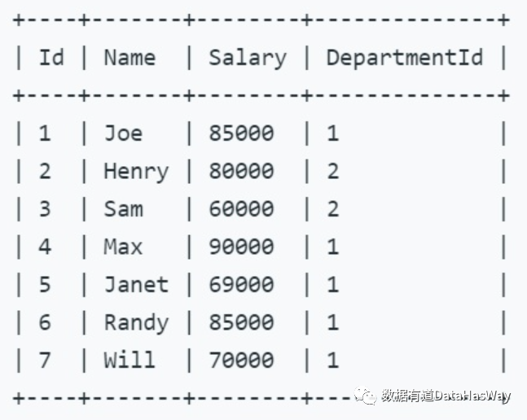This screenshot has height=420, width=527.
Task: Select the name Will
Action: point(129,360)
